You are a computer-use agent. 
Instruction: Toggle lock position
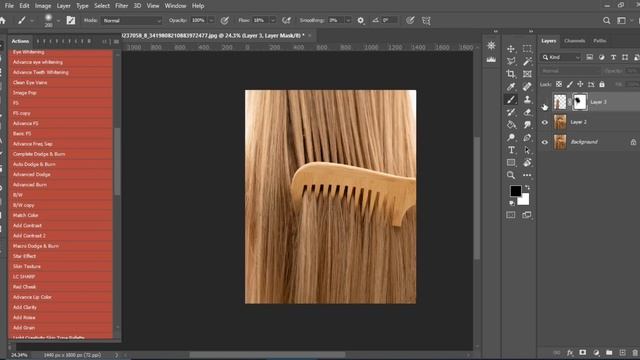[580, 84]
